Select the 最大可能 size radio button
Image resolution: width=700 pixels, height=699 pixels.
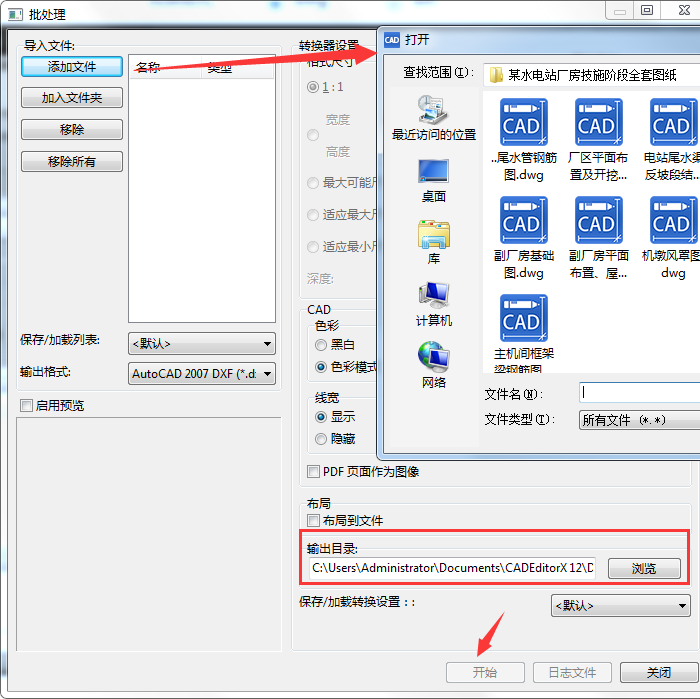[313, 183]
